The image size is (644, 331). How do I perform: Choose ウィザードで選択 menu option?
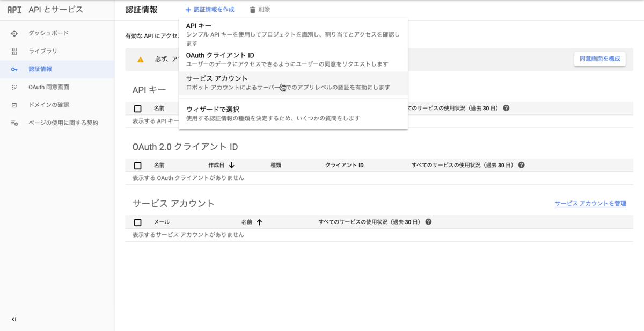pyautogui.click(x=293, y=113)
